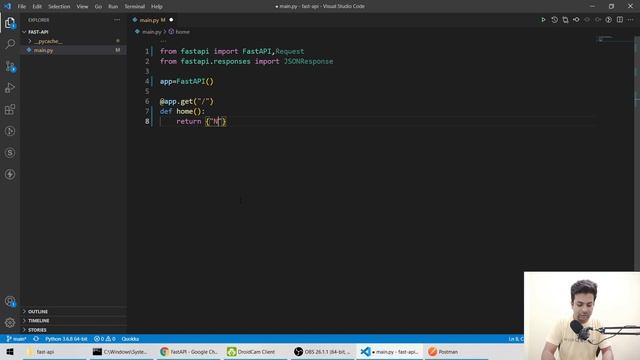The width and height of the screenshot is (640, 360).
Task: Switch to FastAPI Google Chrome in taskbar
Action: point(189,351)
